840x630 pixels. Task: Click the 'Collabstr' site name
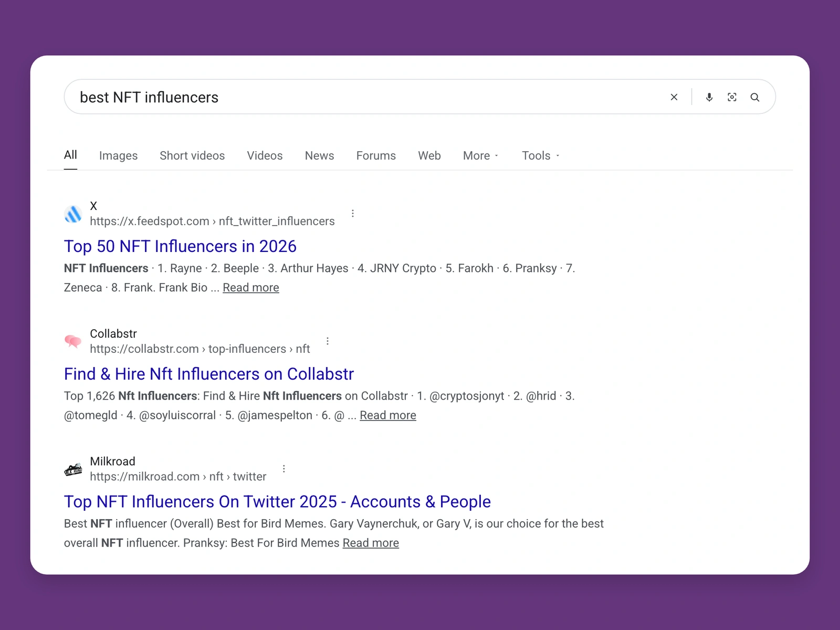pyautogui.click(x=113, y=333)
